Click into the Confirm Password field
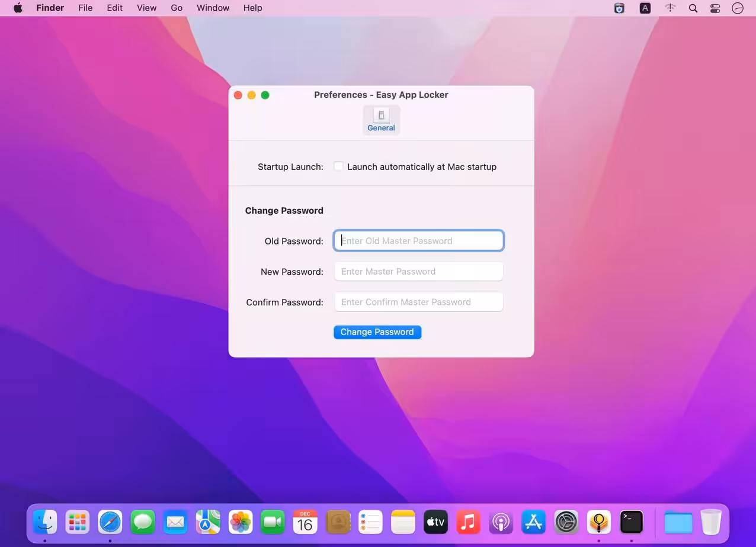This screenshot has height=547, width=756. (x=419, y=302)
